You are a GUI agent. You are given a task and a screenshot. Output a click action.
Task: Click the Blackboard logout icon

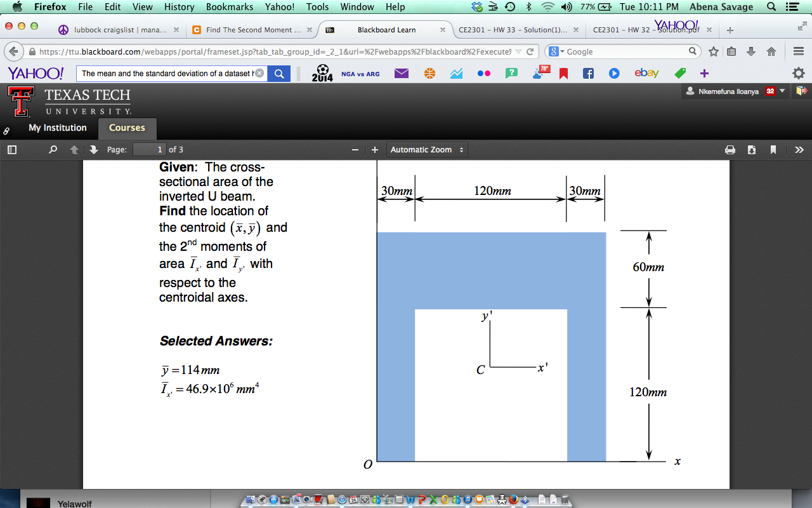801,91
